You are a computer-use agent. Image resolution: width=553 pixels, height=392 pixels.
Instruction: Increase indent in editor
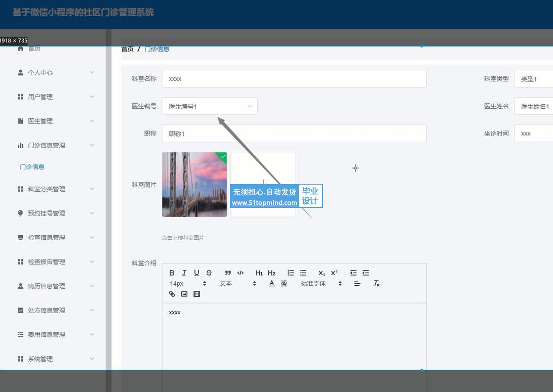[366, 273]
